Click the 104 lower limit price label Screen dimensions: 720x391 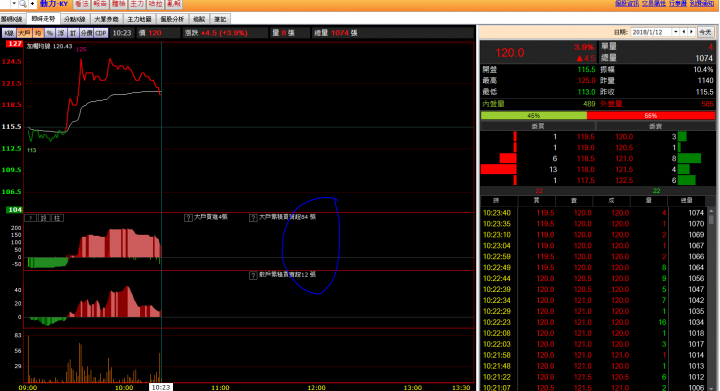click(14, 210)
